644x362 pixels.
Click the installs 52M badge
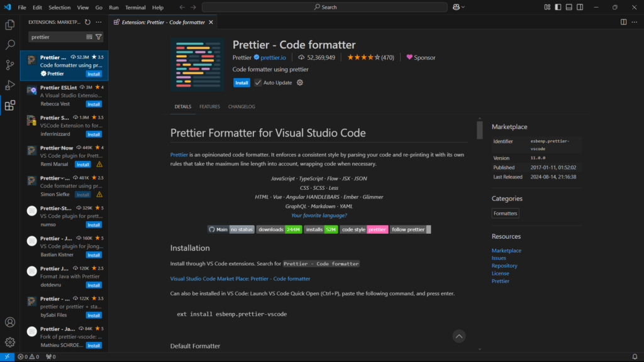(321, 229)
